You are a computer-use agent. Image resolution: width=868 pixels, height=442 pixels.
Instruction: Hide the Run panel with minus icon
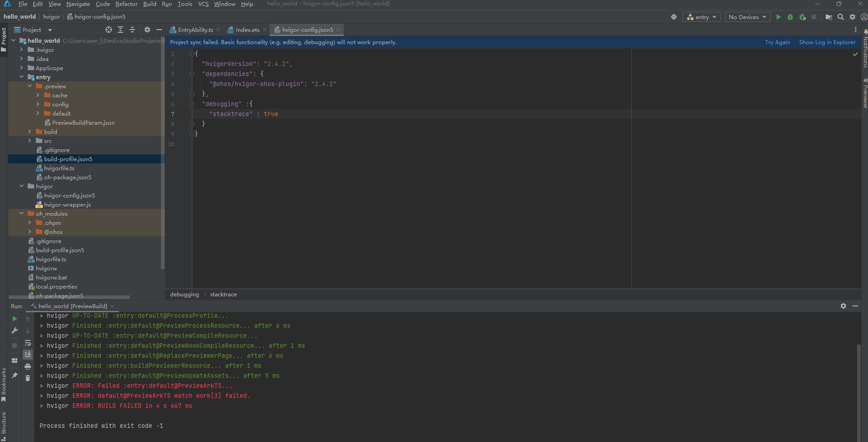[855, 306]
